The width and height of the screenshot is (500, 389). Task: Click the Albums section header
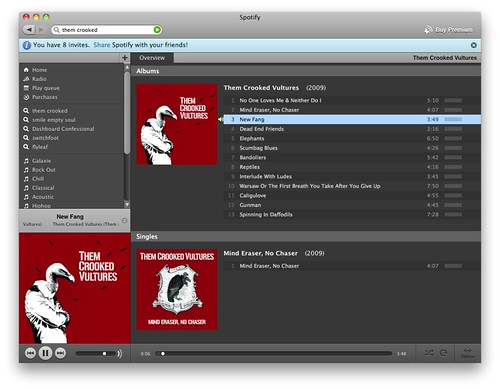[306, 71]
